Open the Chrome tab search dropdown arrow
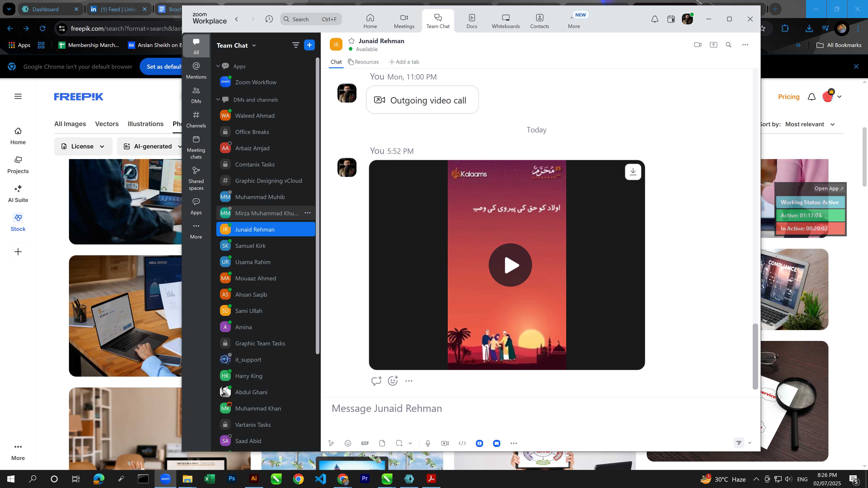 tap(9, 9)
